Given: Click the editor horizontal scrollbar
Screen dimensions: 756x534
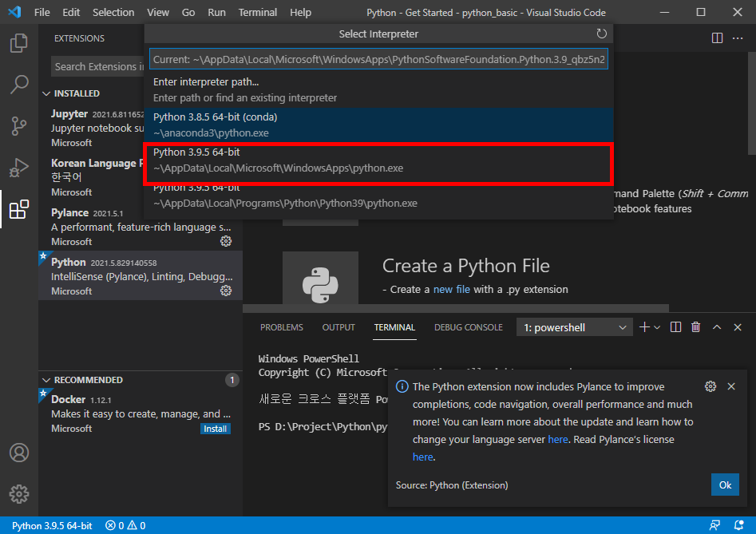Looking at the screenshot, I should coord(456,308).
